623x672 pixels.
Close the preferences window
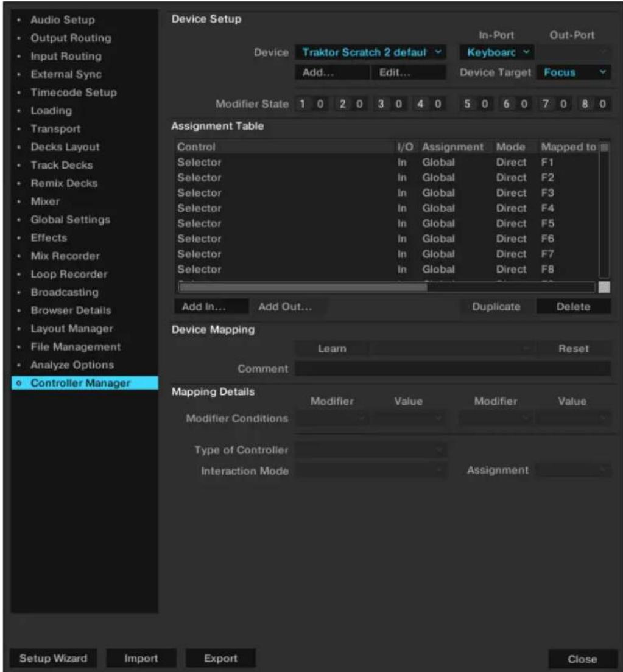[582, 659]
